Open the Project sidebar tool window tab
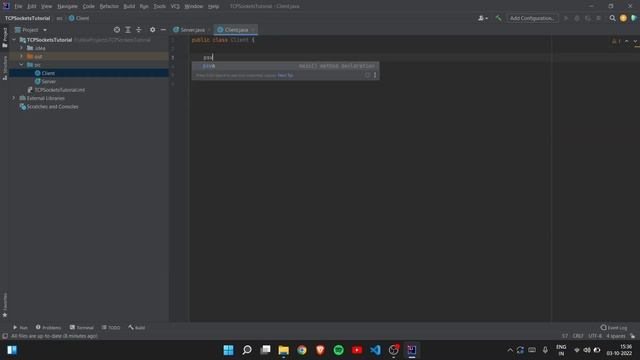Image resolution: width=640 pixels, height=360 pixels. click(5, 38)
